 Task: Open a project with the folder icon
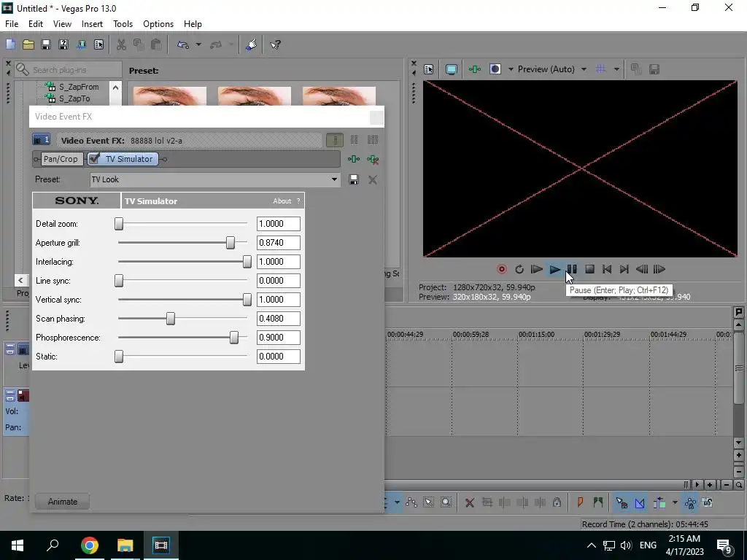click(x=28, y=44)
